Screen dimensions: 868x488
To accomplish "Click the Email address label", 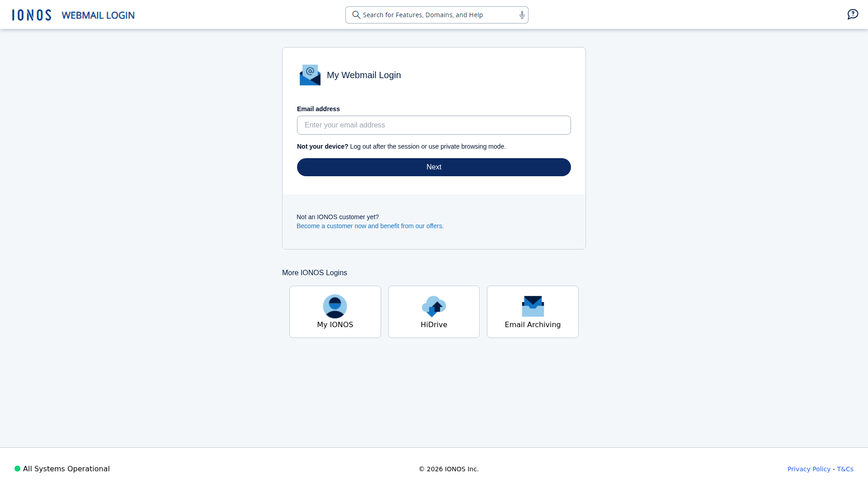I will [x=318, y=109].
